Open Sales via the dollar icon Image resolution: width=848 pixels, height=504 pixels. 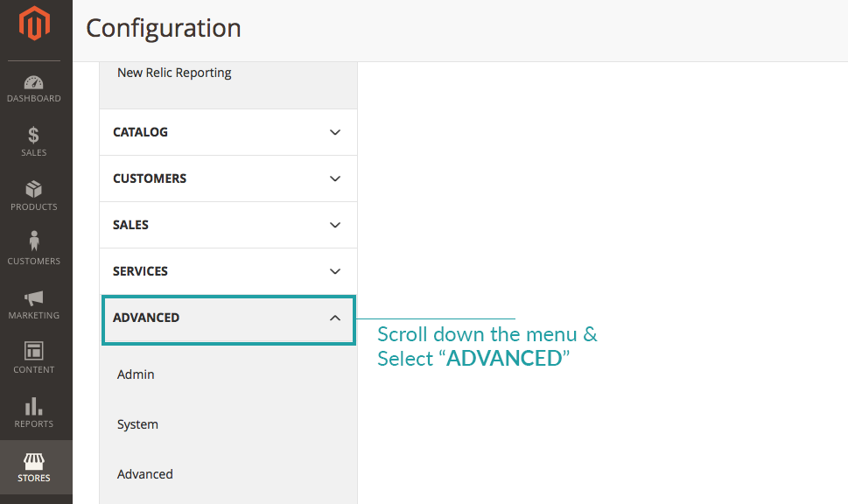pos(34,136)
